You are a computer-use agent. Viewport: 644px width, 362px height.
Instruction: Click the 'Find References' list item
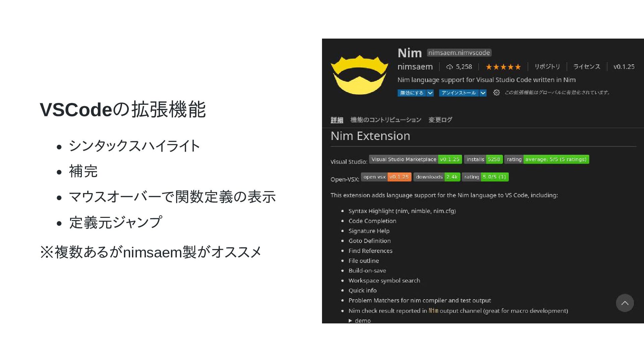[370, 251]
